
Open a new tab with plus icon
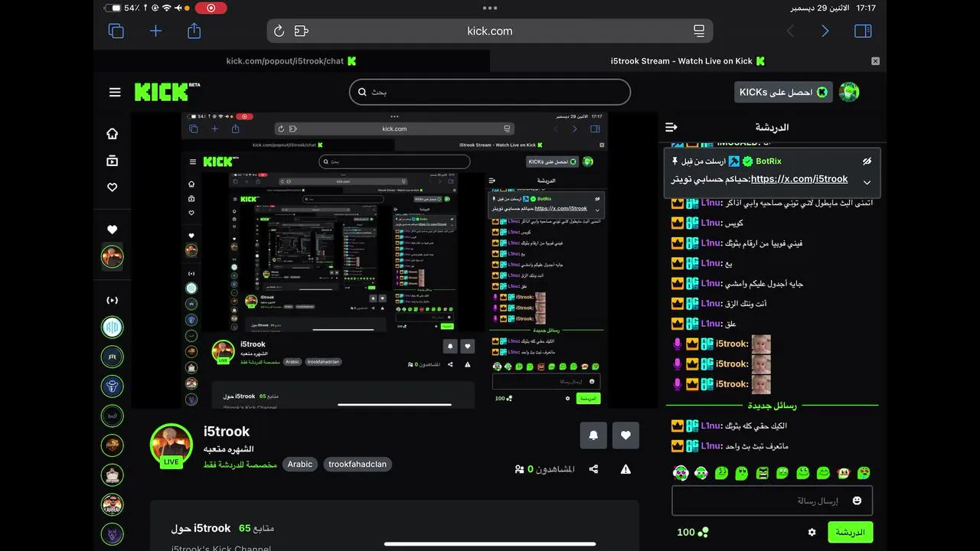155,31
